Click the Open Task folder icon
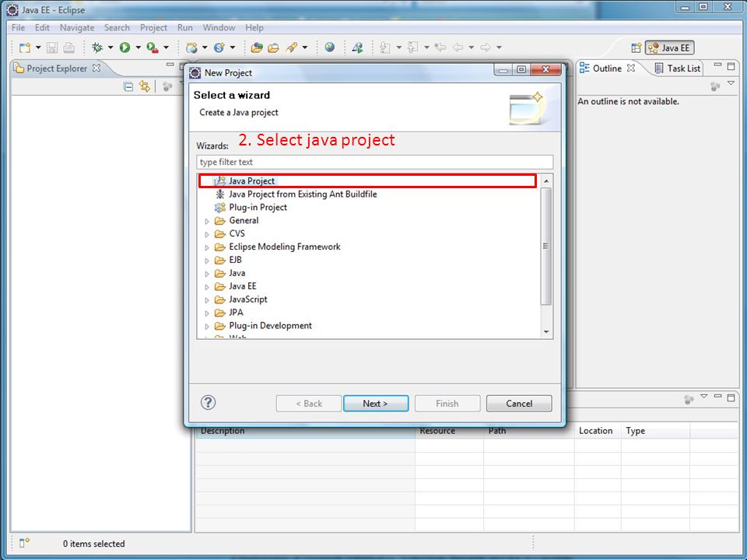 pos(273,47)
